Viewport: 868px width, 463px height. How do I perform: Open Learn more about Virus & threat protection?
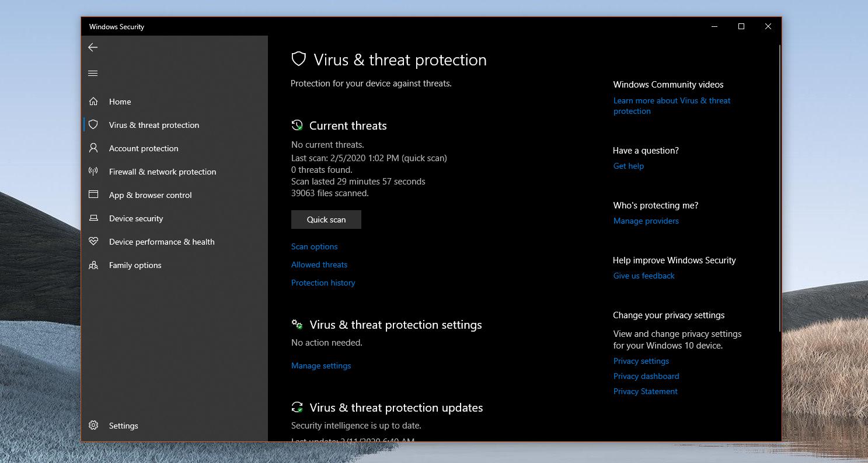[672, 106]
